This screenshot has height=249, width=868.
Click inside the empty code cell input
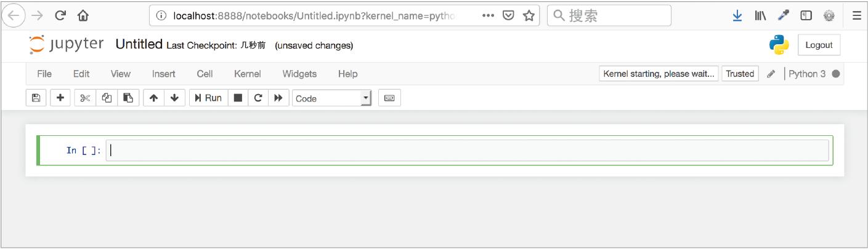coord(467,151)
